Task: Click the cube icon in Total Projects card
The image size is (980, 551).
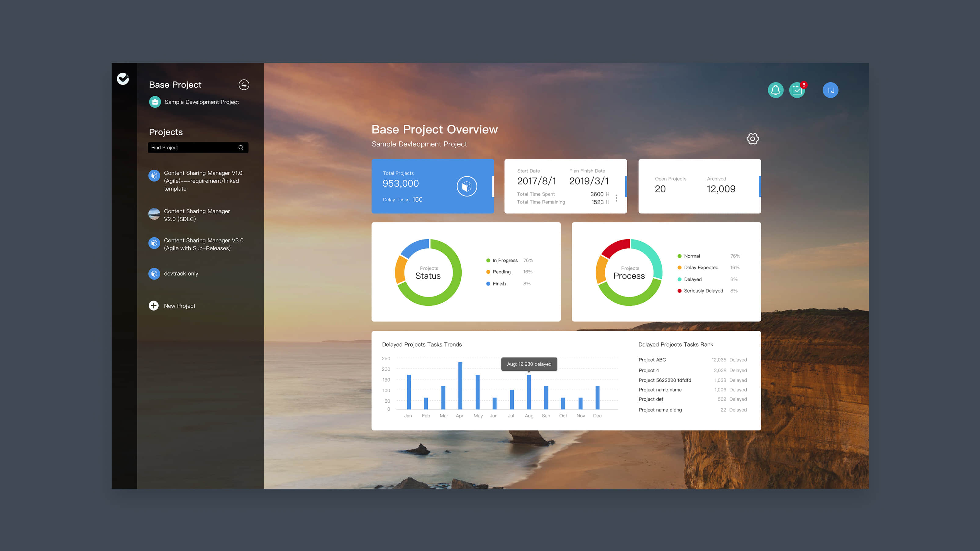Action: point(467,186)
